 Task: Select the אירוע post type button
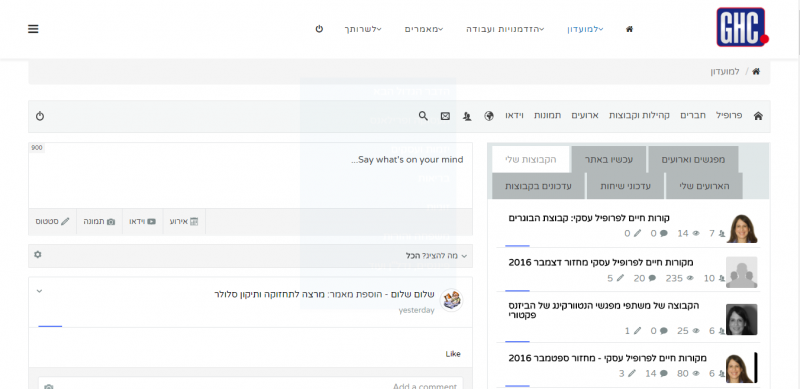184,222
